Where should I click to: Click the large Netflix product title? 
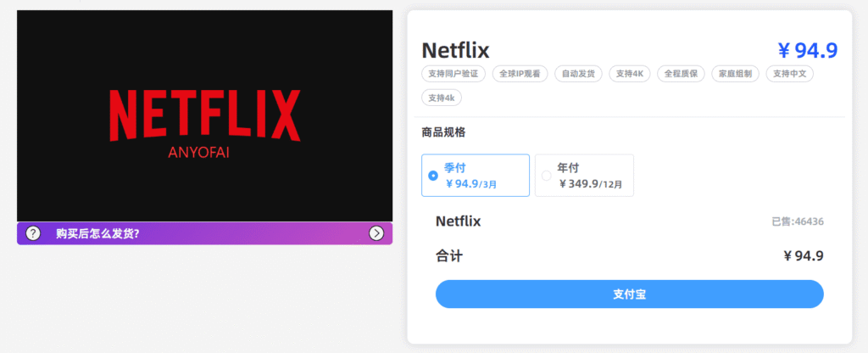[455, 50]
